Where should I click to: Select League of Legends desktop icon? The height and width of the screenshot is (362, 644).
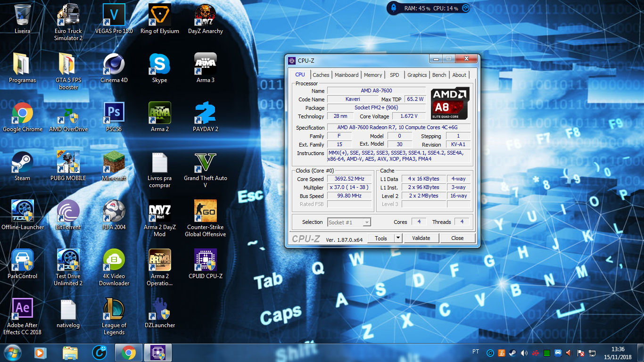click(x=114, y=316)
